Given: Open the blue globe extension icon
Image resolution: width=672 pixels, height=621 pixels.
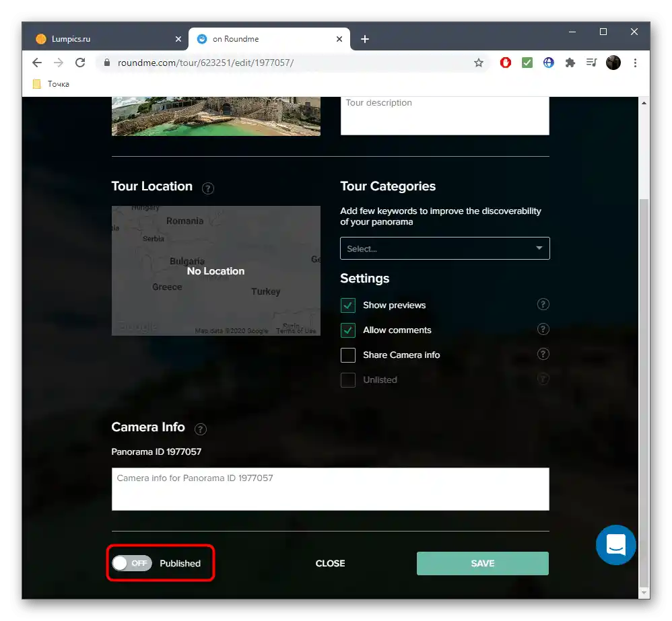Looking at the screenshot, I should coord(549,63).
